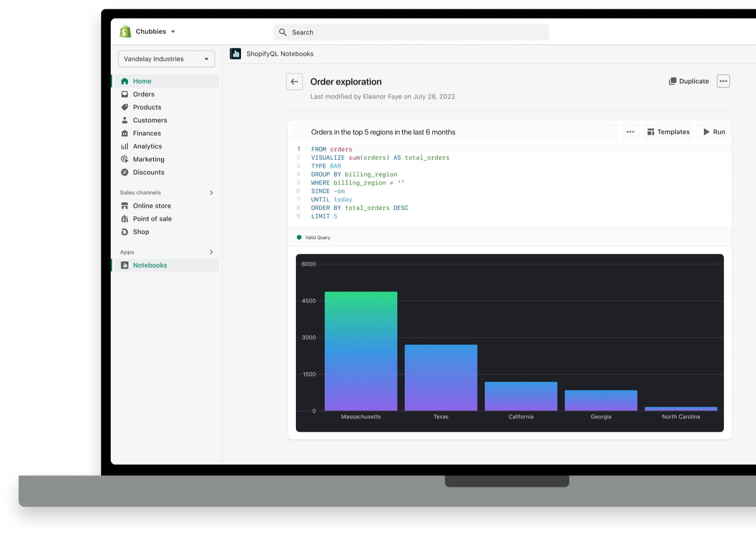Screen dimensions: 756x535
Task: Go to Home in the sidebar
Action: (142, 81)
